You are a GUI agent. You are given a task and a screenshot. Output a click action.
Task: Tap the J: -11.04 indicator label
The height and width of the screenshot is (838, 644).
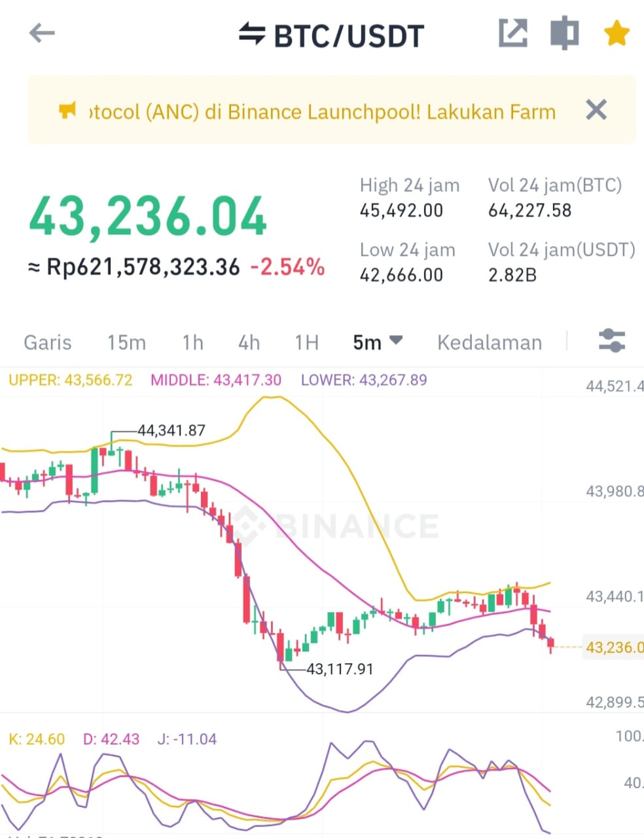(187, 739)
